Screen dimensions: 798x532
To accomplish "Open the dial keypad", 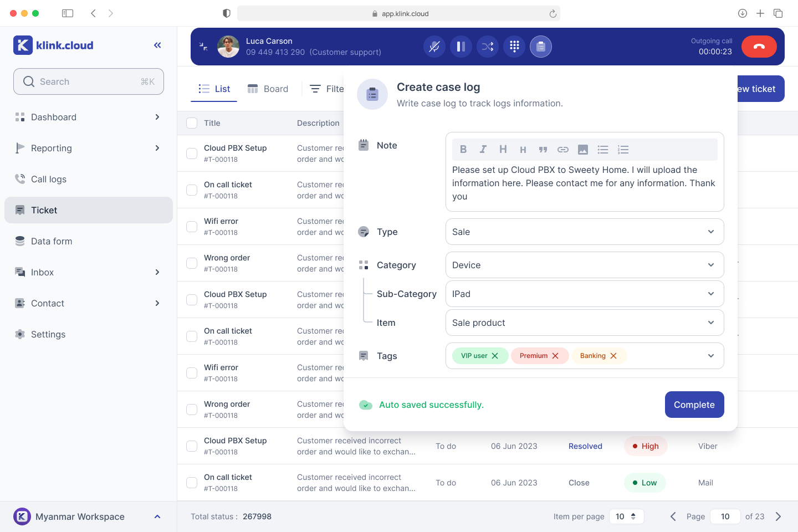I will (x=514, y=47).
